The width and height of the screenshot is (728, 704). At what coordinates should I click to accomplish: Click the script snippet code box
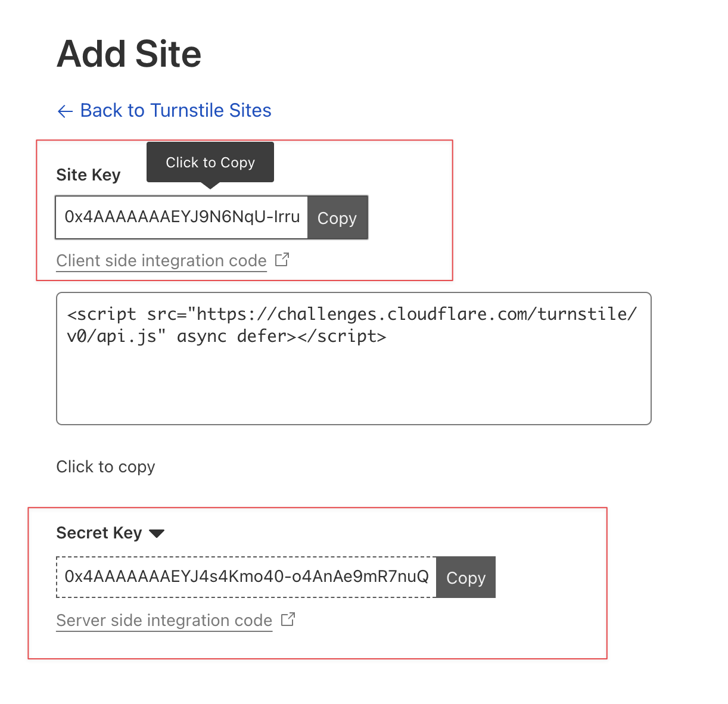point(354,359)
